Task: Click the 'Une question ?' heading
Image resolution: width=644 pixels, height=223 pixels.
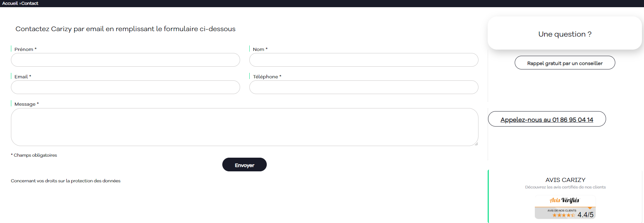Action: pos(565,34)
